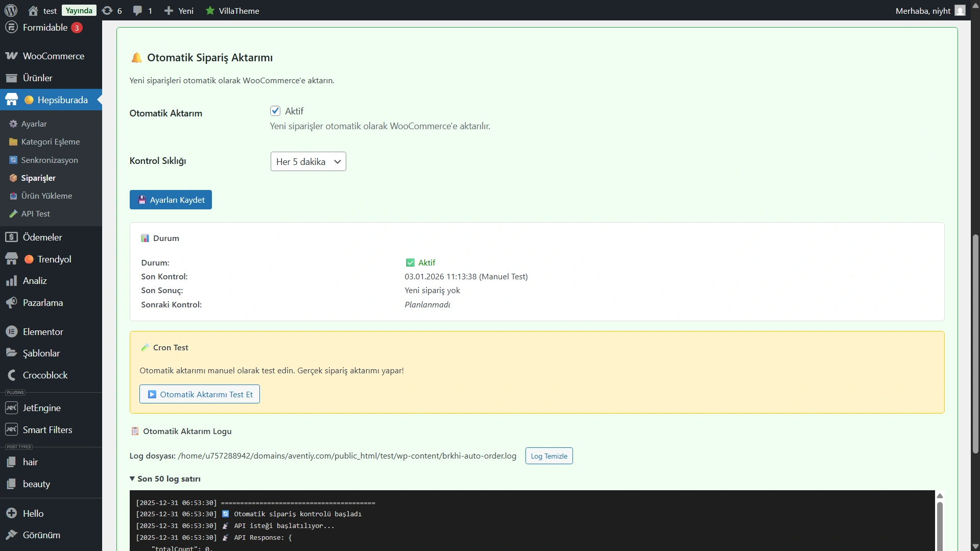The height and width of the screenshot is (551, 980).
Task: Open the WooCommerce menu icon
Action: pyautogui.click(x=11, y=56)
